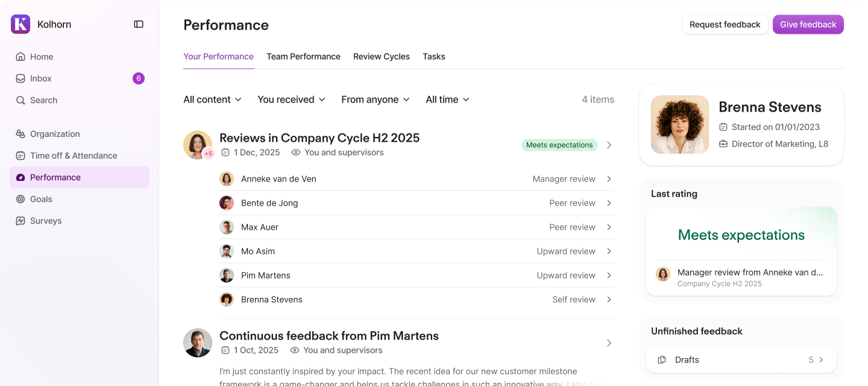Open Surveys in the sidebar
This screenshot has height=386, width=868.
(80, 221)
